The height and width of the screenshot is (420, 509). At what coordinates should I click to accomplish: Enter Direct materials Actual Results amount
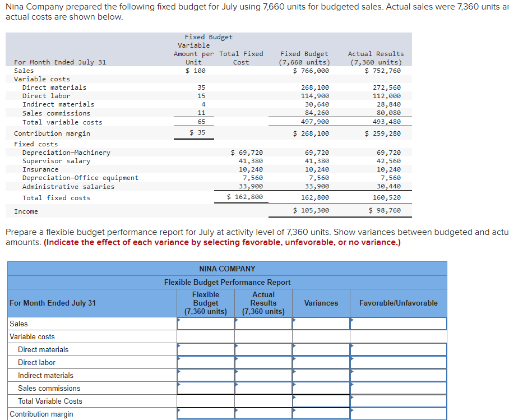(x=263, y=349)
